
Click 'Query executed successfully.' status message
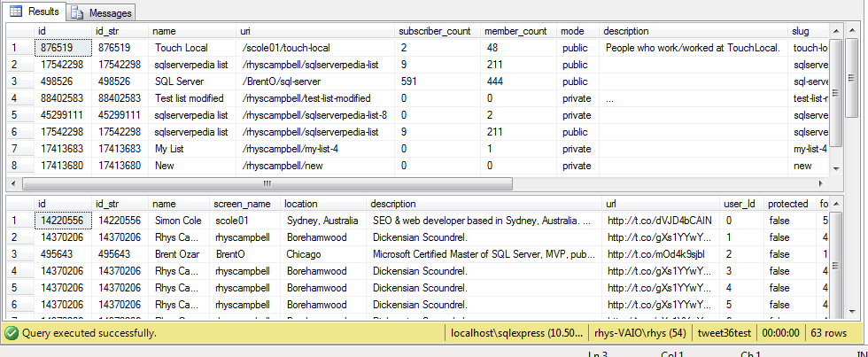pyautogui.click(x=89, y=333)
